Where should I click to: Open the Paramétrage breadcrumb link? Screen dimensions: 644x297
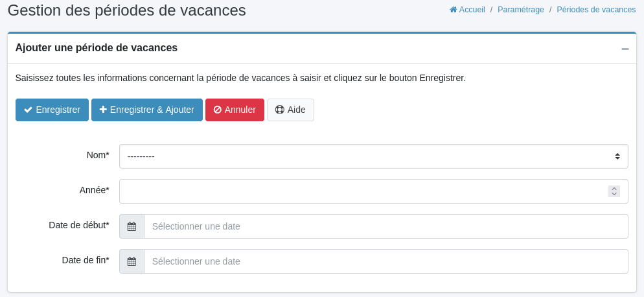pos(520,10)
